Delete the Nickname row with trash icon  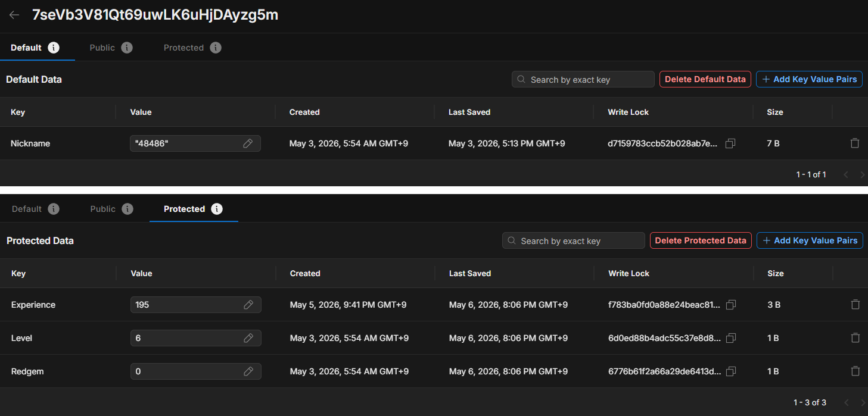855,143
